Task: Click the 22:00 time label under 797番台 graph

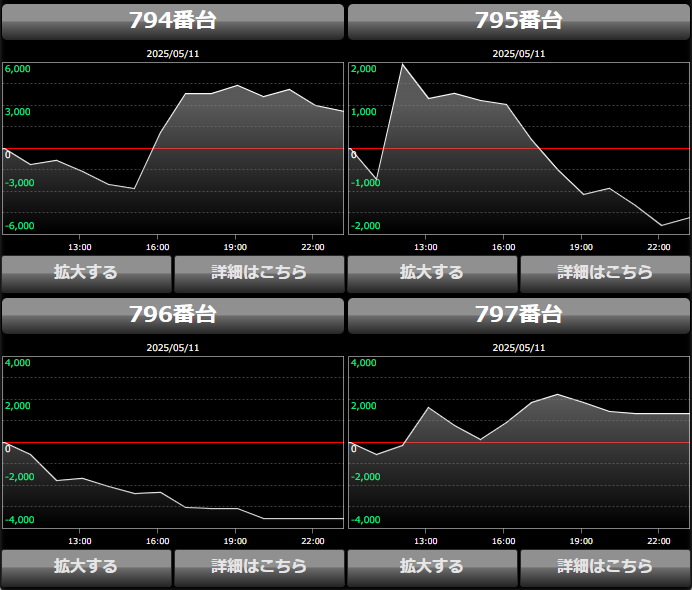Action: pyautogui.click(x=659, y=541)
